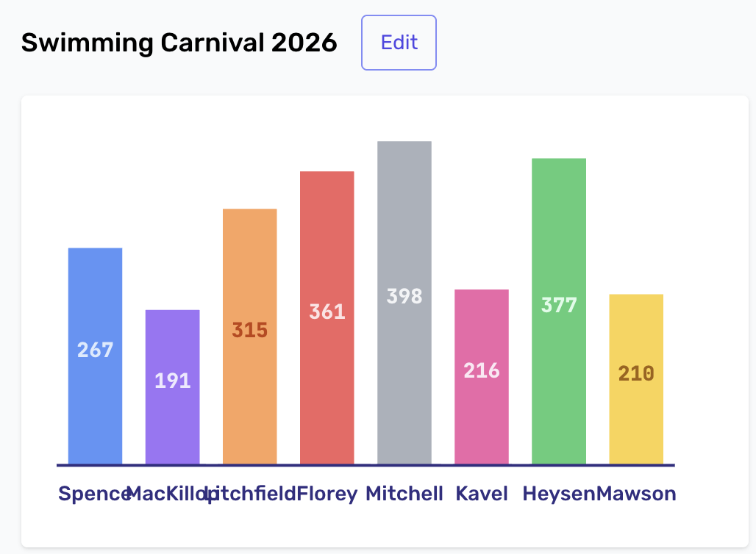Click the Spence axis label
Image resolution: width=756 pixels, height=554 pixels.
point(91,494)
